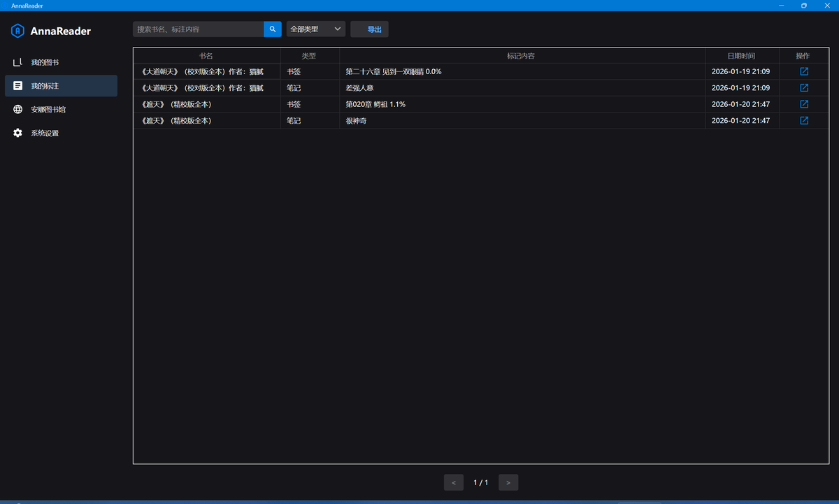Click the 我的标注 notes icon
Screen dimensions: 839x504
coord(17,86)
